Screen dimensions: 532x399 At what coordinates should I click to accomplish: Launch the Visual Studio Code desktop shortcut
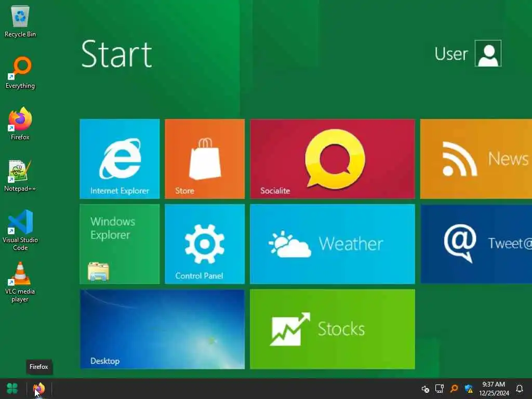tap(20, 230)
